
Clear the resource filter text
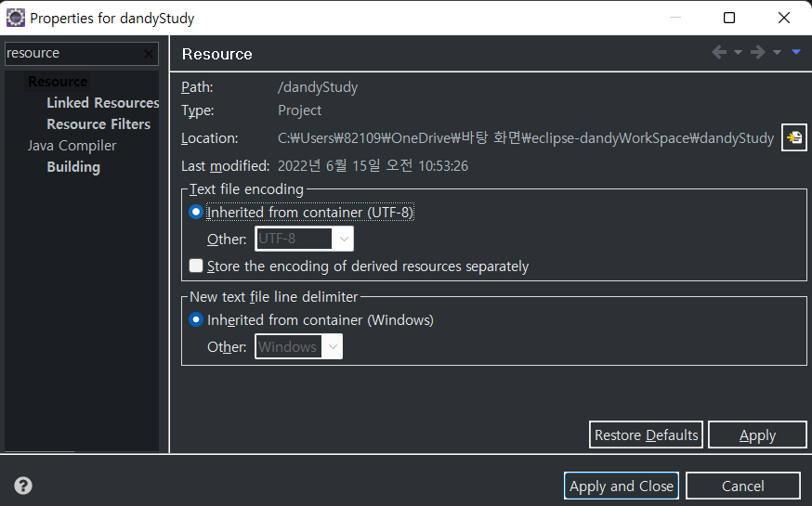pyautogui.click(x=149, y=54)
